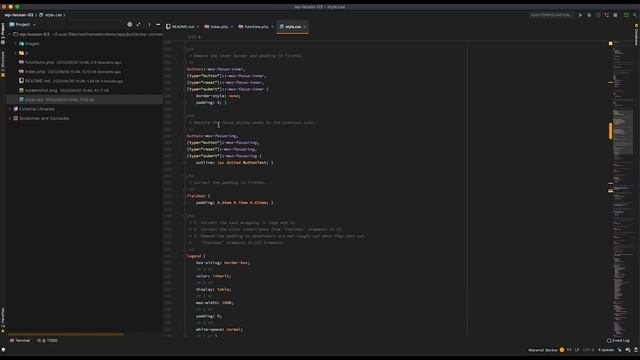
Task: Click Scratches and Consoles label
Action: pyautogui.click(x=44, y=118)
